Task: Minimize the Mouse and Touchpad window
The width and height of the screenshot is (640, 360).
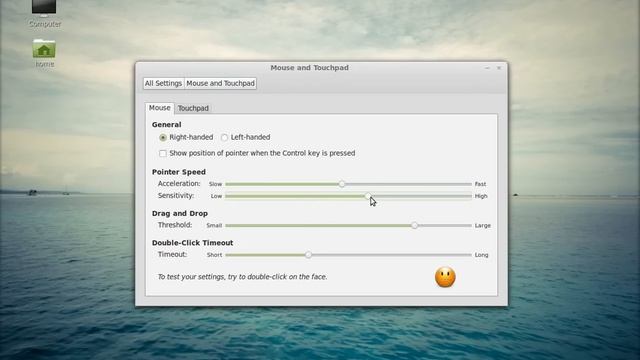Action: 487,68
